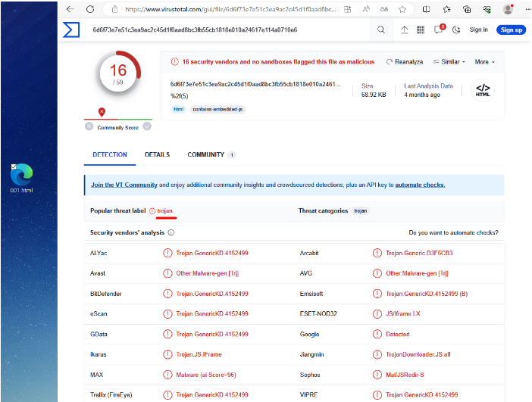Click the trojan popular threat label
This screenshot has width=532, height=402.
(165, 210)
